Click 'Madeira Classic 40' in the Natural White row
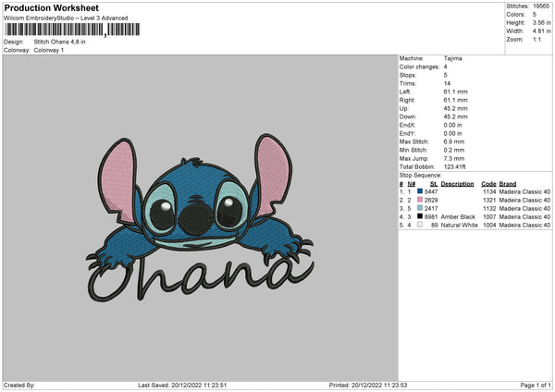555x392 pixels. tap(524, 226)
